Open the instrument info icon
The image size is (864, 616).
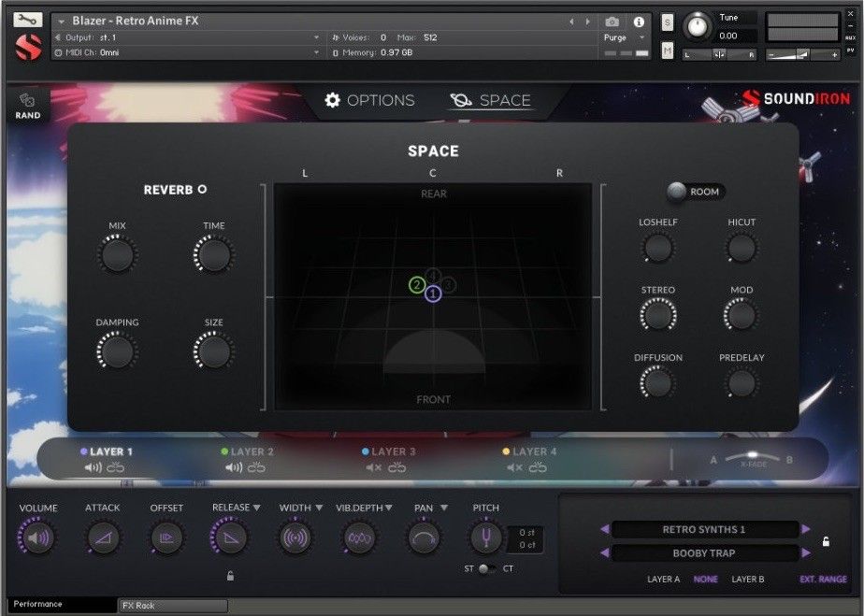pos(640,21)
